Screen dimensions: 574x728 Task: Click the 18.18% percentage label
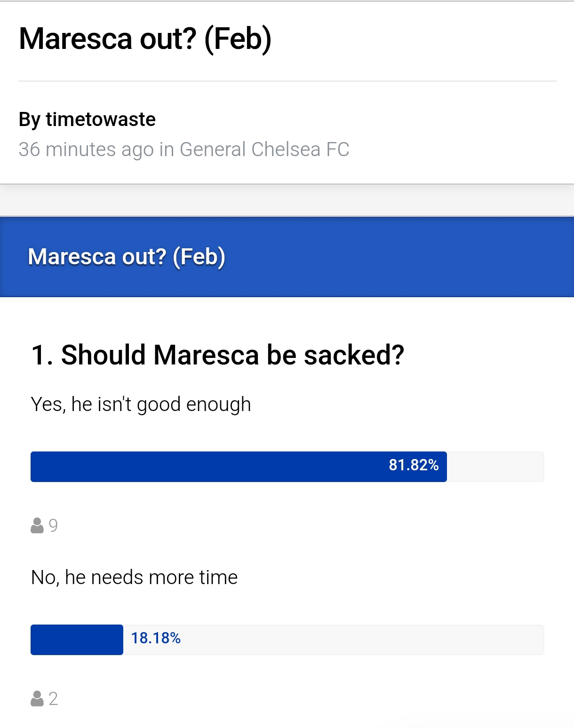coord(156,638)
